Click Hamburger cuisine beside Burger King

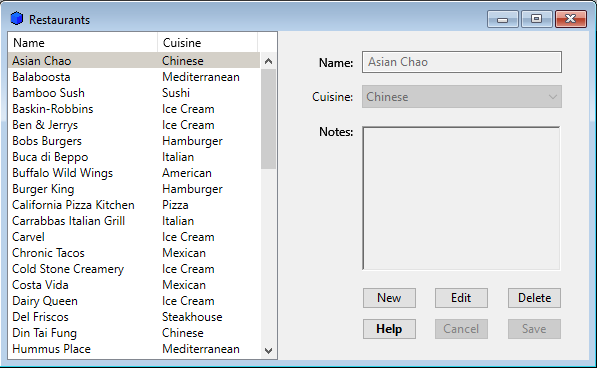point(192,189)
